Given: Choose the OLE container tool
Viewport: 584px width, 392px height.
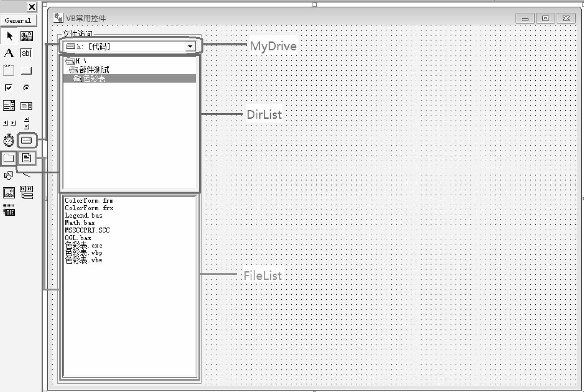Looking at the screenshot, I should tap(9, 210).
